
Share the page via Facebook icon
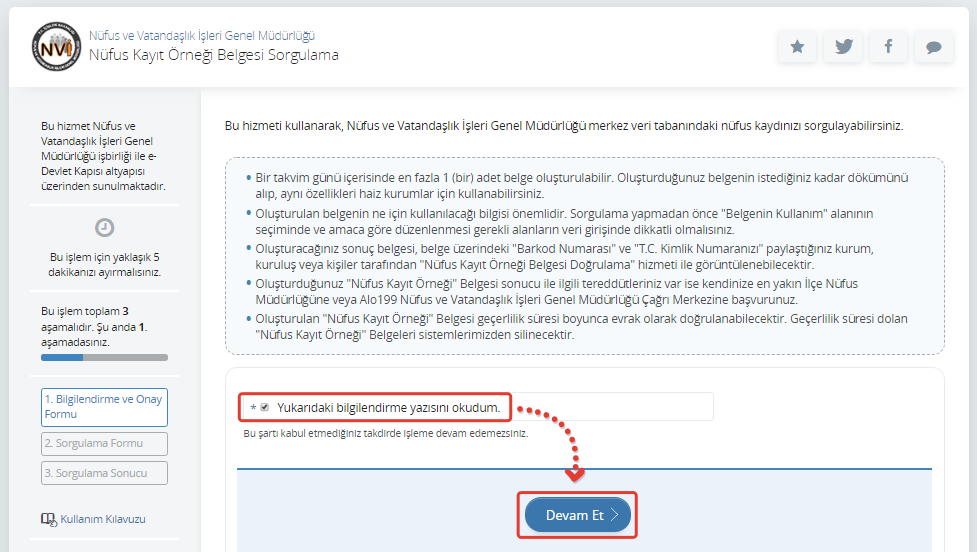pyautogui.click(x=888, y=47)
